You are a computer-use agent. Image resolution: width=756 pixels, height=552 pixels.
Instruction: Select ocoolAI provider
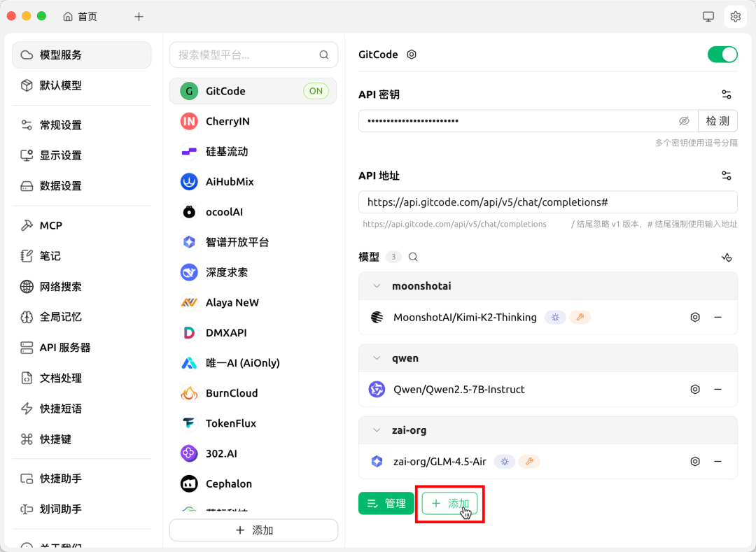click(x=253, y=212)
